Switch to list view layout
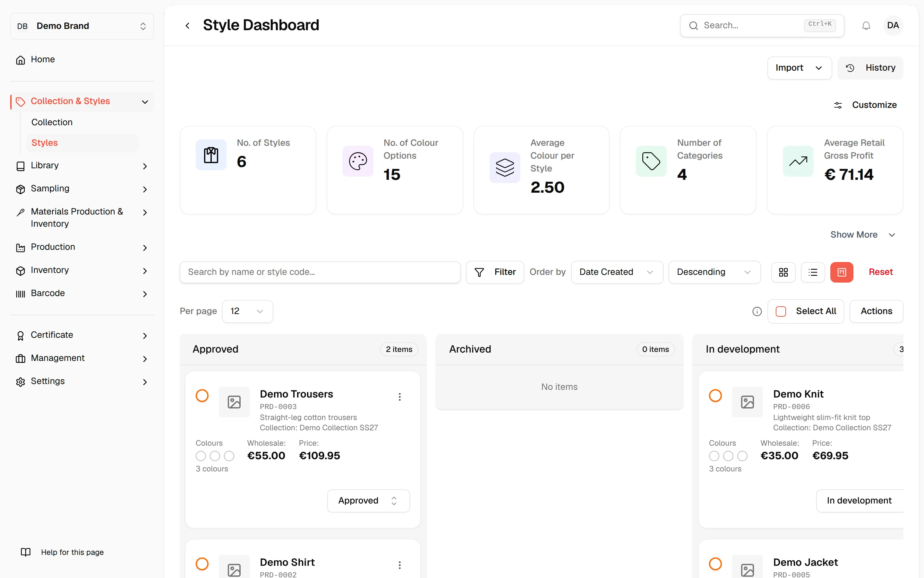 (x=813, y=272)
